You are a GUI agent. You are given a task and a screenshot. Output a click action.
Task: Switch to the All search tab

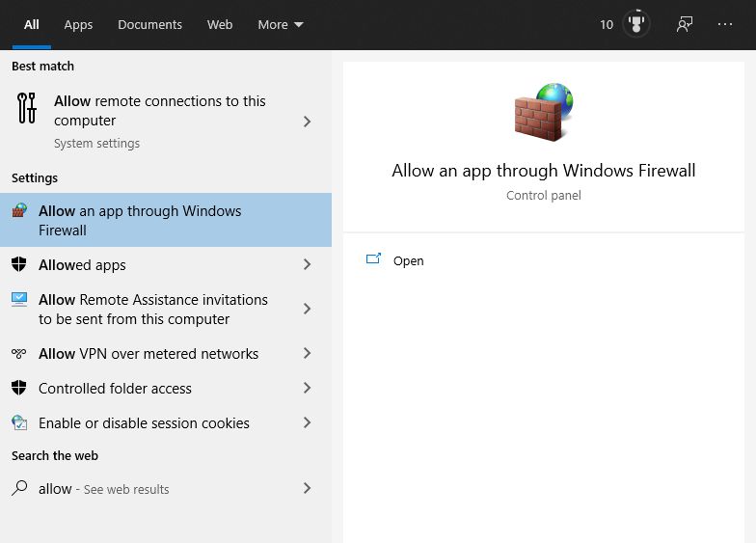coord(31,25)
